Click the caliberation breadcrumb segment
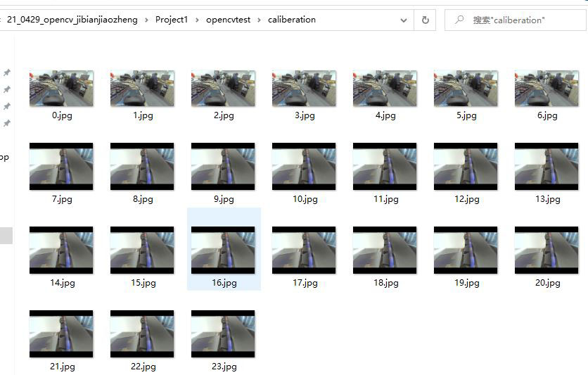The height and width of the screenshot is (375, 588). (x=291, y=20)
